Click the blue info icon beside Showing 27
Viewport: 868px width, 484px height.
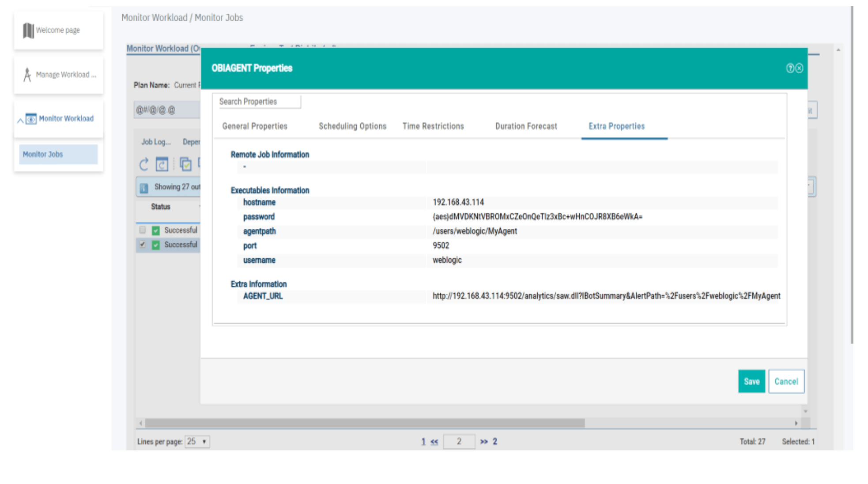tap(144, 188)
